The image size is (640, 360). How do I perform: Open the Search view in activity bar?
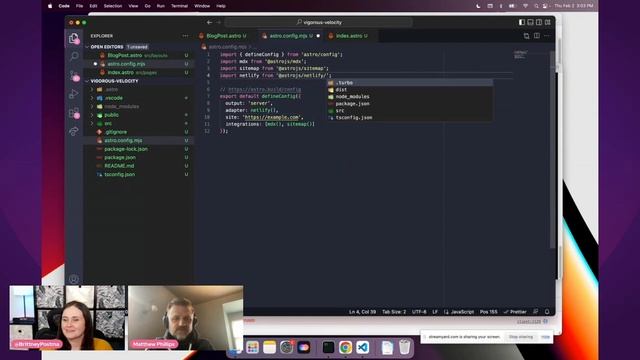(74, 56)
